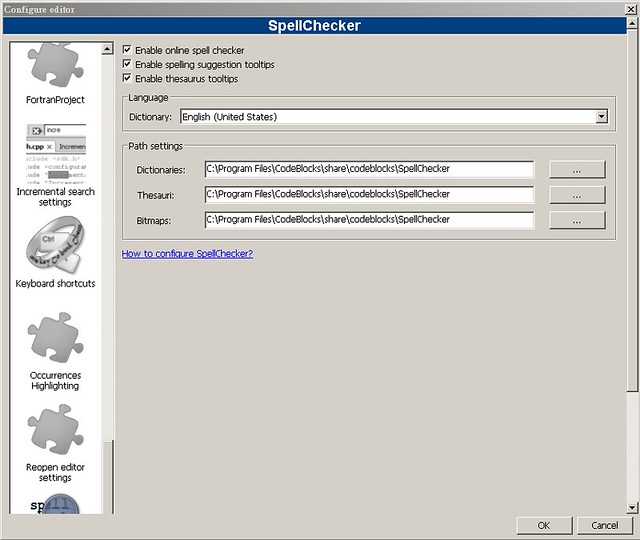Click the Reopen editor settings label text
Image resolution: width=640 pixels, height=540 pixels.
[x=56, y=472]
